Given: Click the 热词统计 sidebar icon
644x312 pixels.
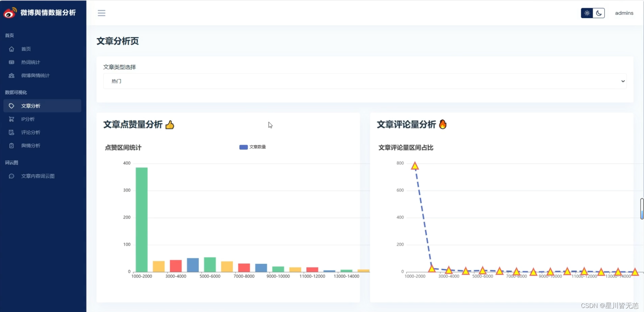Looking at the screenshot, I should [x=11, y=62].
